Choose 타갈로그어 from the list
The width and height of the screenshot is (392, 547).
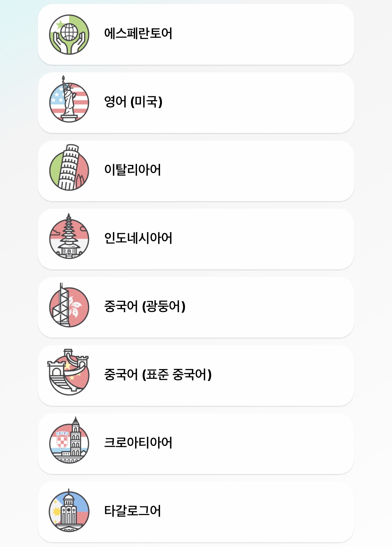(133, 511)
